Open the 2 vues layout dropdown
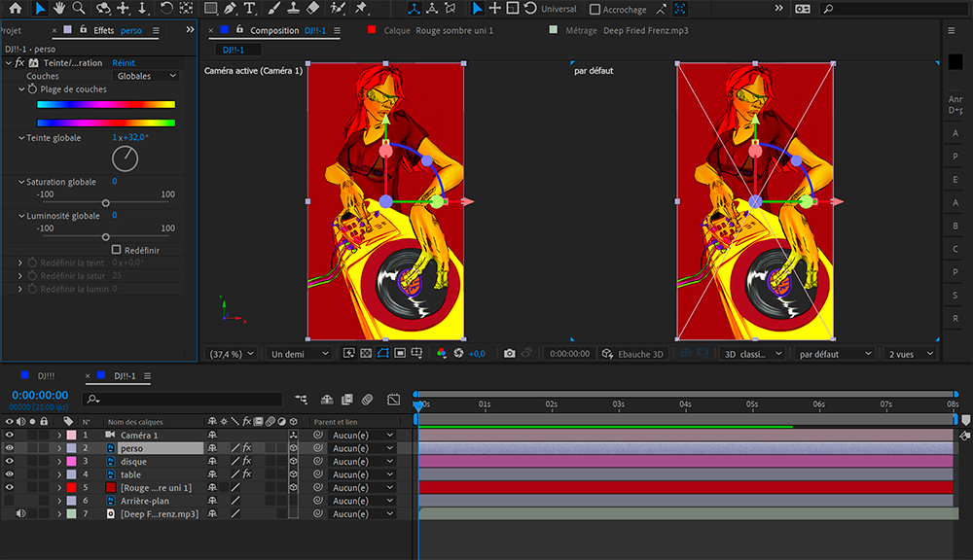Viewport: 973px width, 560px height. point(911,354)
